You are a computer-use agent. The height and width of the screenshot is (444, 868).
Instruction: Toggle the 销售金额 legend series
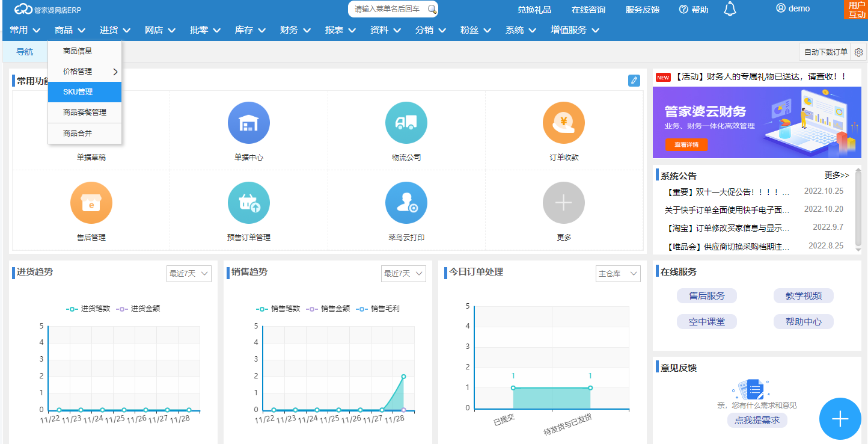(x=328, y=309)
